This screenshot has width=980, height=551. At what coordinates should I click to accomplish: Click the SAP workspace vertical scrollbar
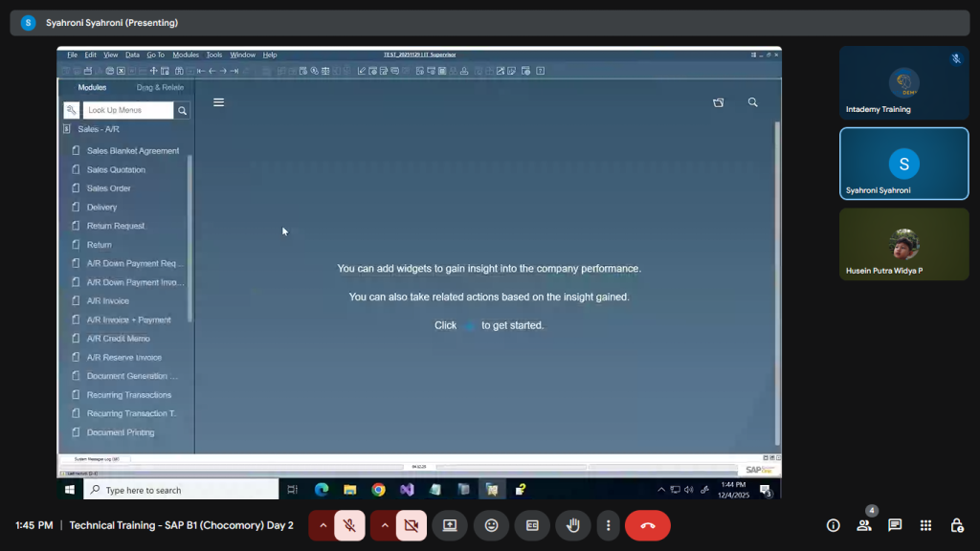point(777,283)
